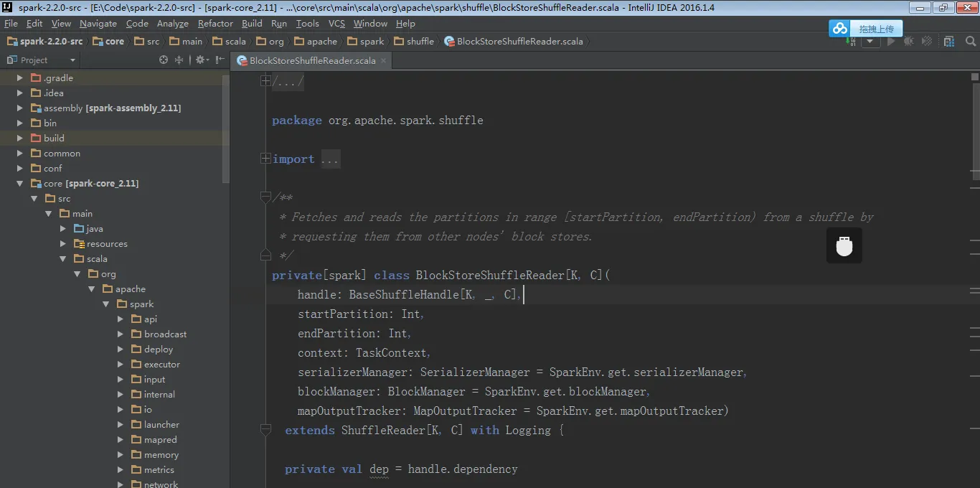Expand the broadcast package arrow
Viewport: 980px width, 488px height.
point(121,334)
